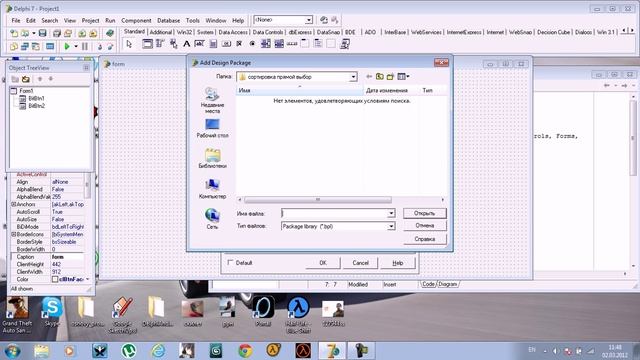The width and height of the screenshot is (640, 360).
Task: Click the Chrome icon in taskbar
Action: pyautogui.click(x=245, y=351)
